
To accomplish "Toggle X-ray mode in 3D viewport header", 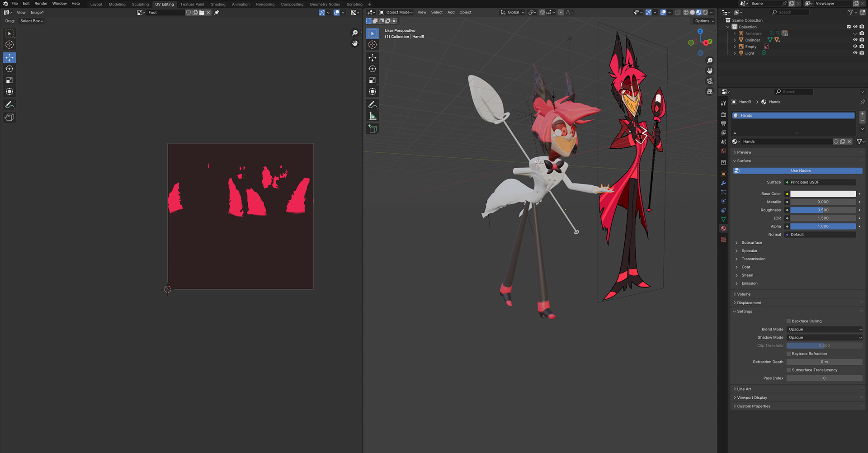I will coord(677,13).
